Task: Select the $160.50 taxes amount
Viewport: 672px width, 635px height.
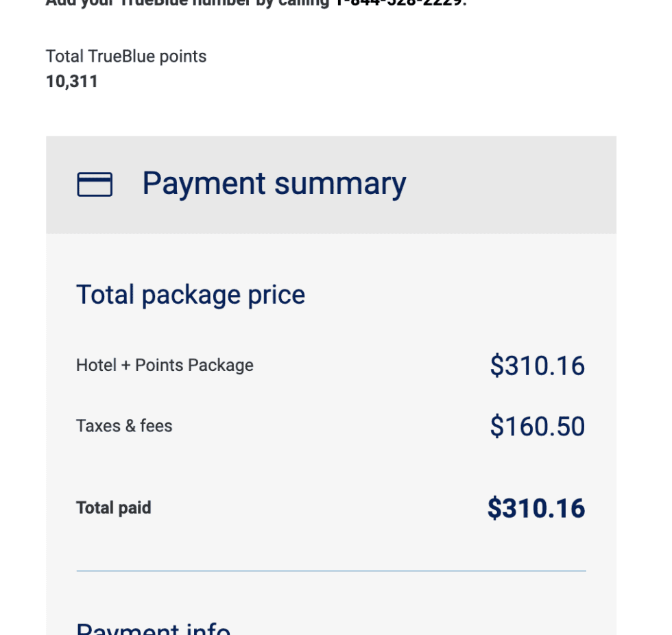Action: tap(537, 427)
